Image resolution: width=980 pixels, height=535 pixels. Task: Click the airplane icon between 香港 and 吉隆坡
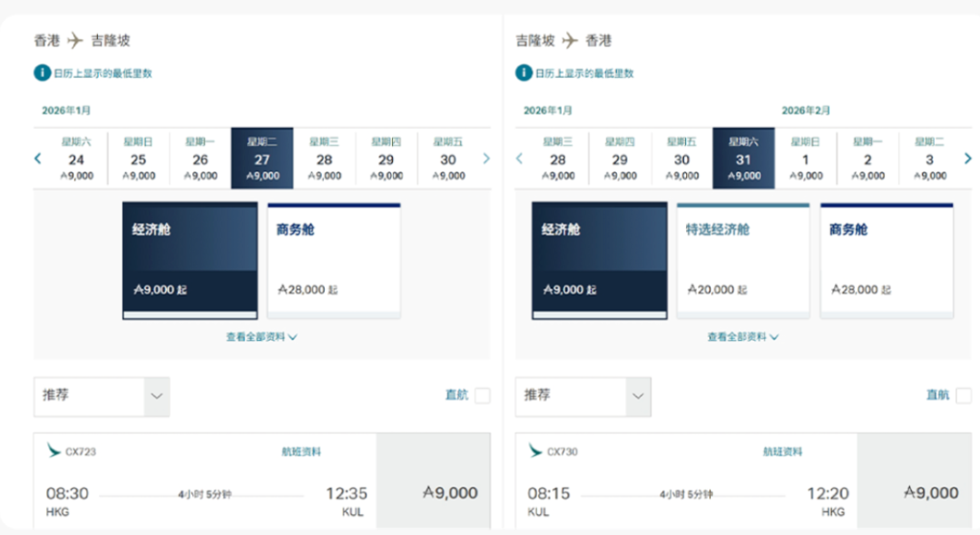pyautogui.click(x=75, y=41)
